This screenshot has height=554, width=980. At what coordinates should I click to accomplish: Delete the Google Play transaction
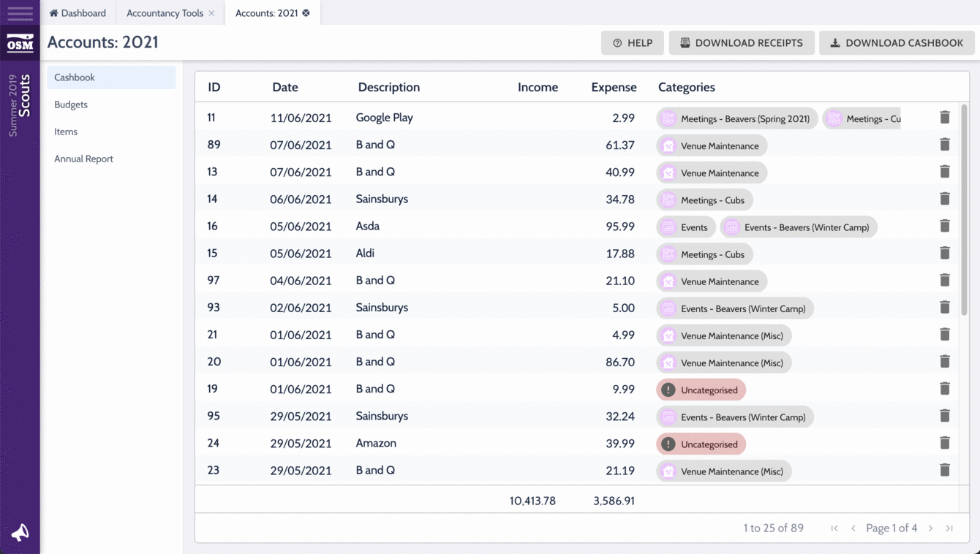coord(944,117)
